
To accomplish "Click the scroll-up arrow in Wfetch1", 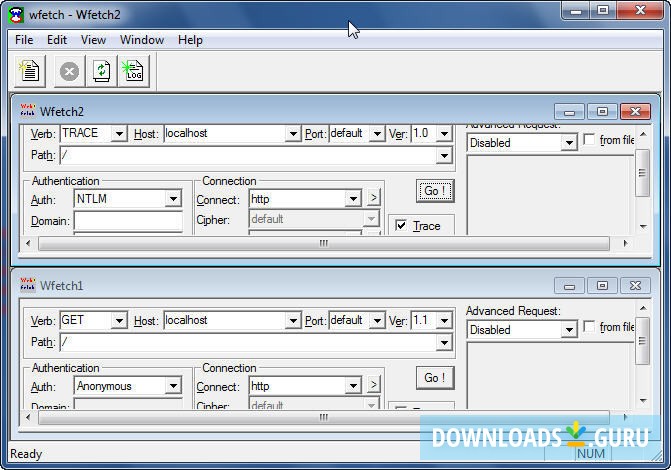I will point(643,308).
